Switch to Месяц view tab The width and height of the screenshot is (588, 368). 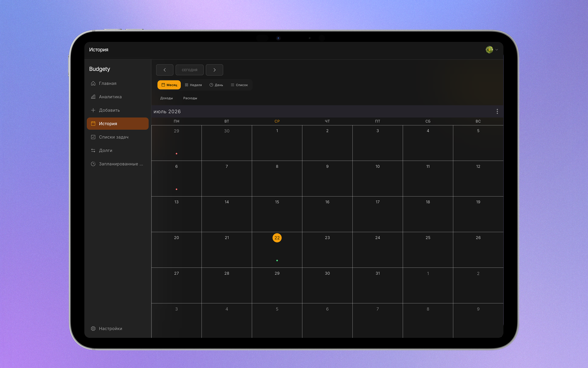(169, 85)
